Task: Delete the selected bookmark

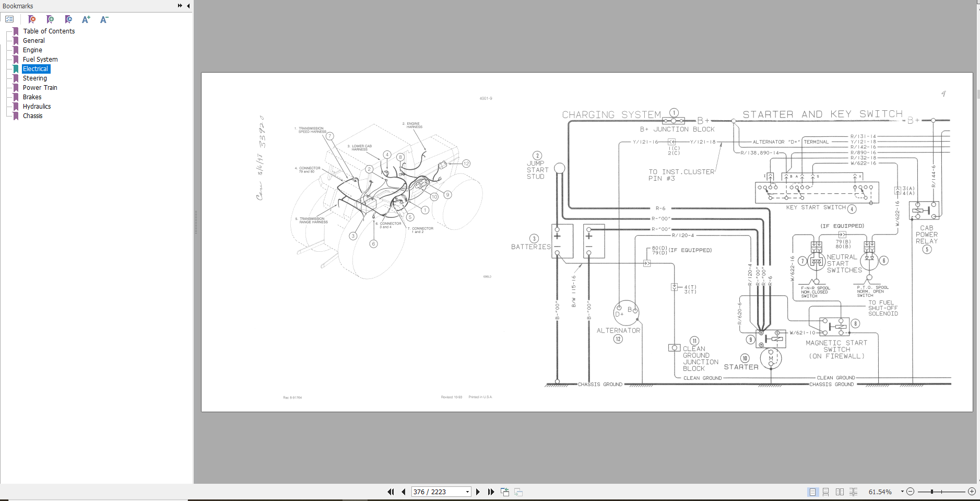Action: (32, 19)
